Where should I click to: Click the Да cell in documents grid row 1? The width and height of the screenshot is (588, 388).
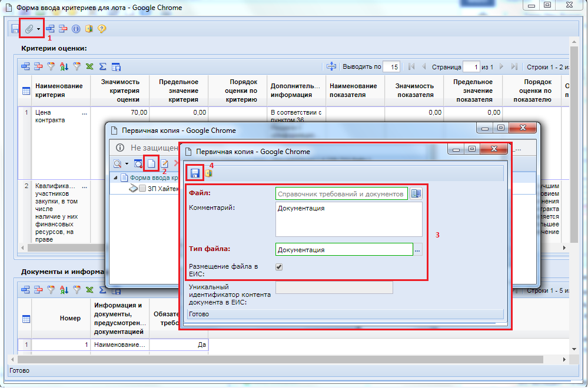tap(179, 344)
